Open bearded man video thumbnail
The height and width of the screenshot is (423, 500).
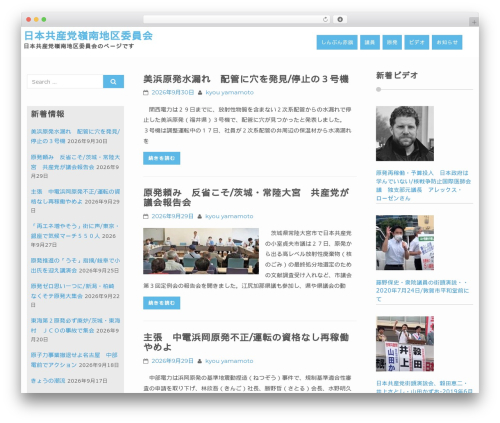(405, 133)
